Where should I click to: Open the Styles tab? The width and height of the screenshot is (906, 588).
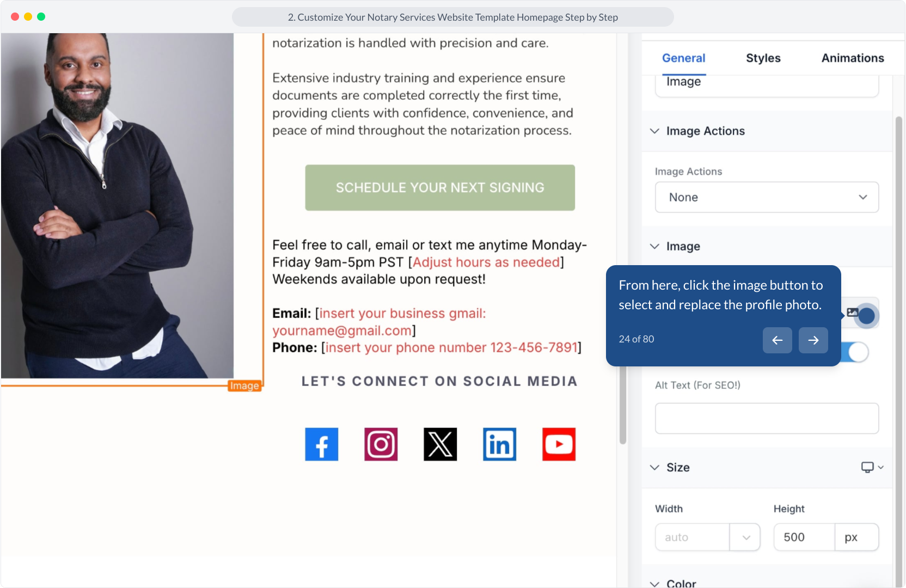pyautogui.click(x=763, y=58)
